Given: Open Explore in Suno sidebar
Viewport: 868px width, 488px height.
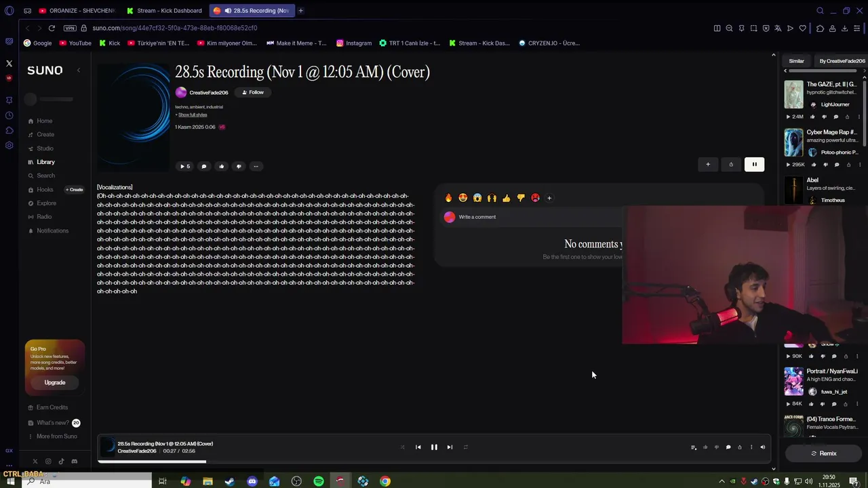Looking at the screenshot, I should point(46,203).
